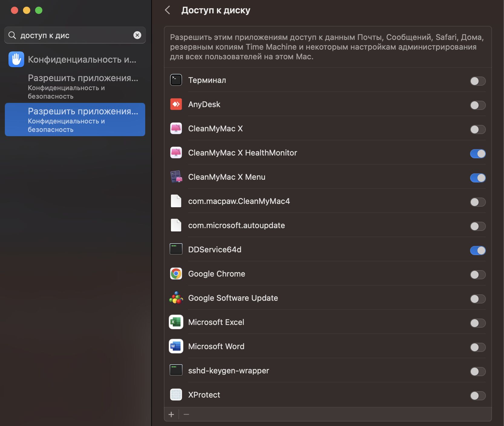Turn off CleanMyMac X HealthMonitor toggle
The image size is (504, 426).
[x=477, y=154]
